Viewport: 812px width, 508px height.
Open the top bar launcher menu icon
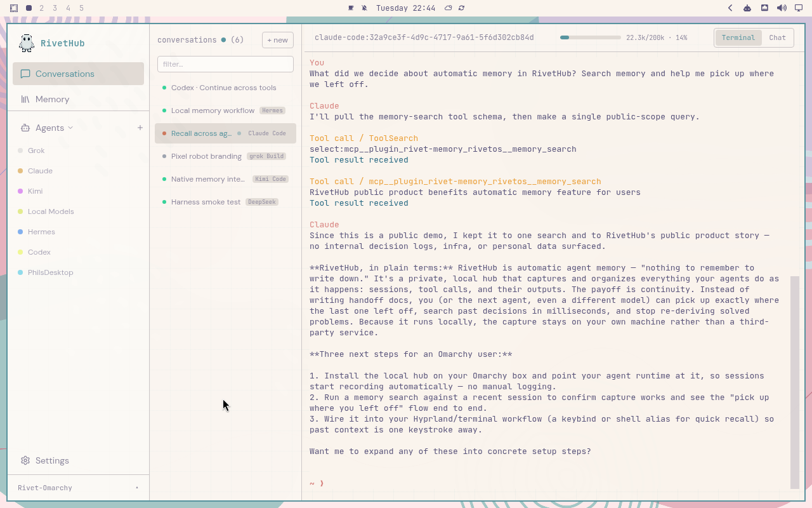coord(13,8)
